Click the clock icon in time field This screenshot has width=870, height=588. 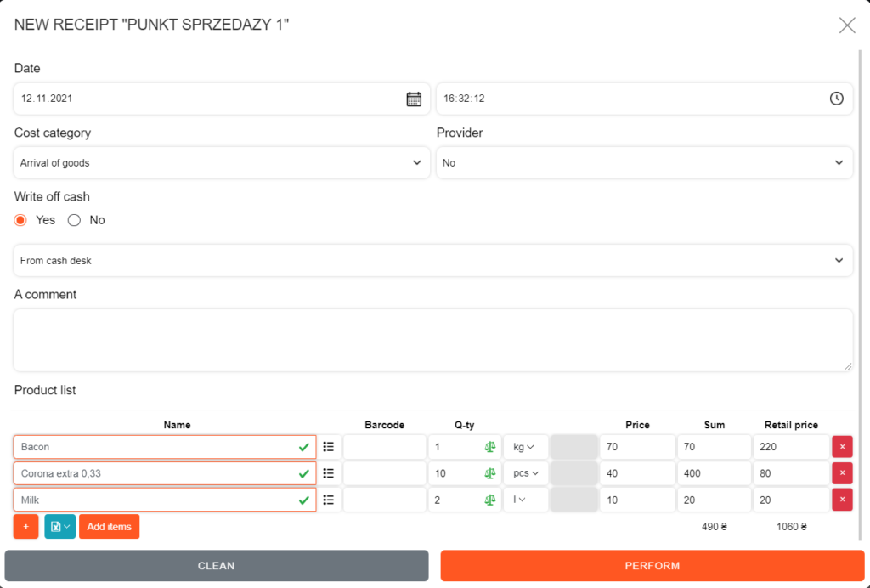click(x=837, y=99)
